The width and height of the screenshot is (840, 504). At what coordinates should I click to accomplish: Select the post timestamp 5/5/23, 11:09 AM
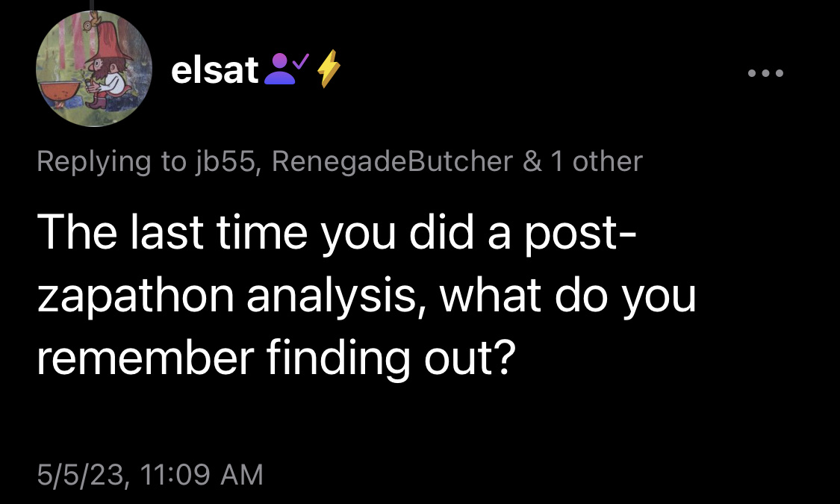tap(150, 475)
